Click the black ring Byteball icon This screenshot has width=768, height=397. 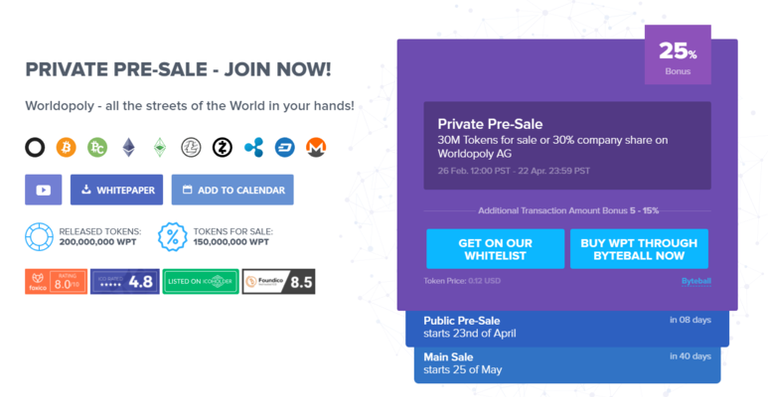(x=35, y=147)
